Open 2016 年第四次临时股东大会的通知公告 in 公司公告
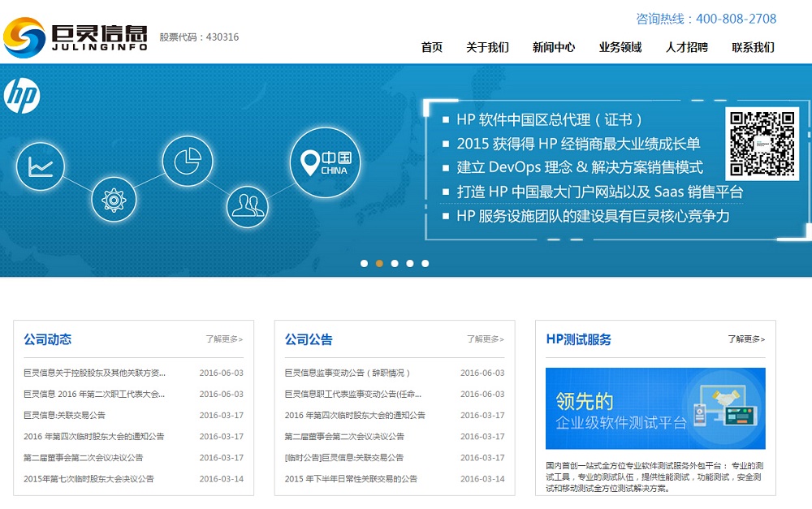This screenshot has height=509, width=812. click(355, 416)
